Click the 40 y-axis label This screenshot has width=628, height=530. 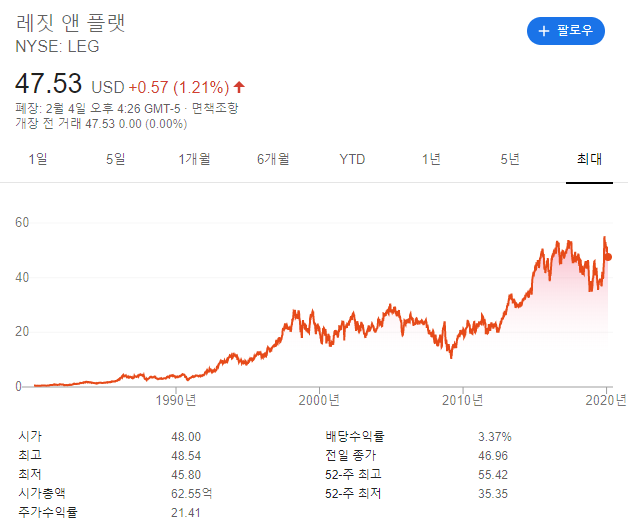pos(22,277)
